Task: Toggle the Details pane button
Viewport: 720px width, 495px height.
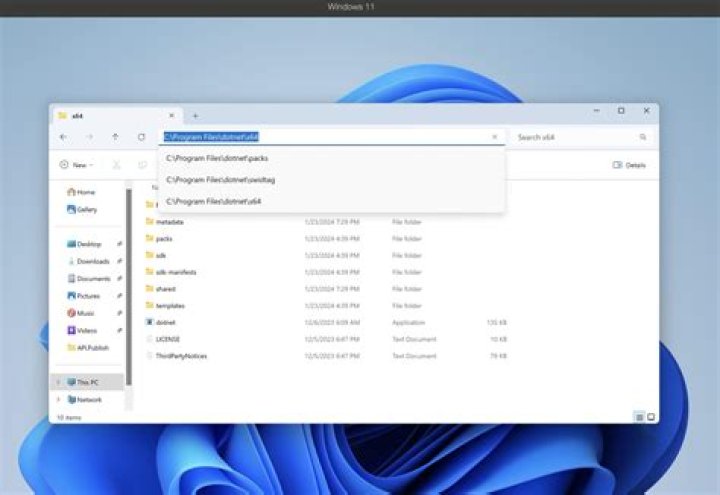Action: point(629,165)
